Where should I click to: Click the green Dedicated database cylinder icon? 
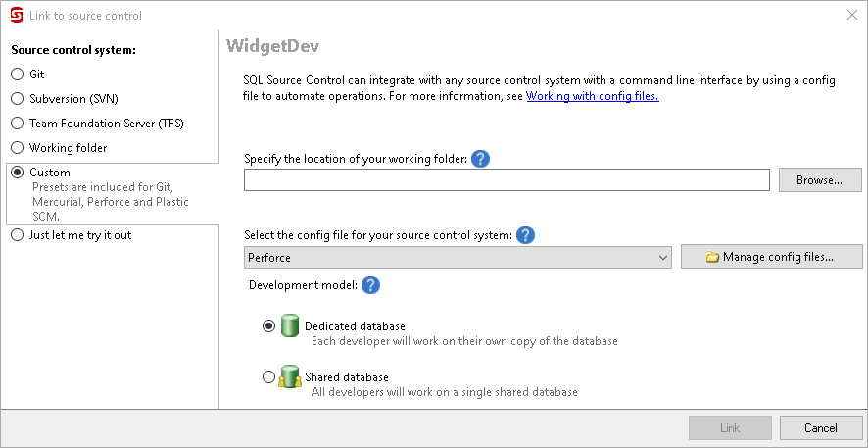click(289, 326)
